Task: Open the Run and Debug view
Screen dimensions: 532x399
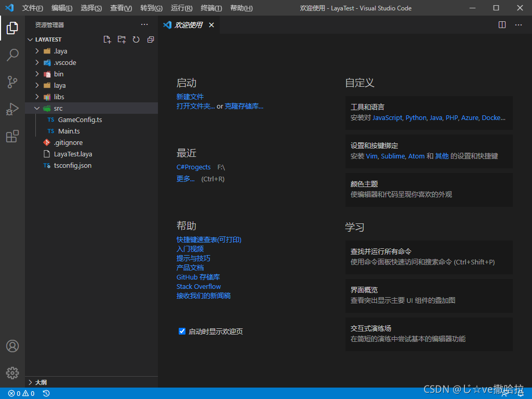Action: point(12,109)
